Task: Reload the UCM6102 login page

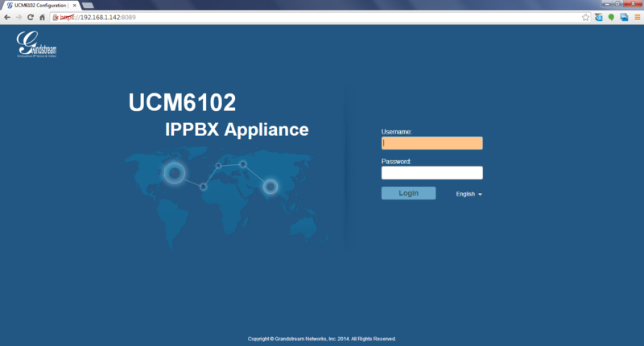Action: (31, 17)
